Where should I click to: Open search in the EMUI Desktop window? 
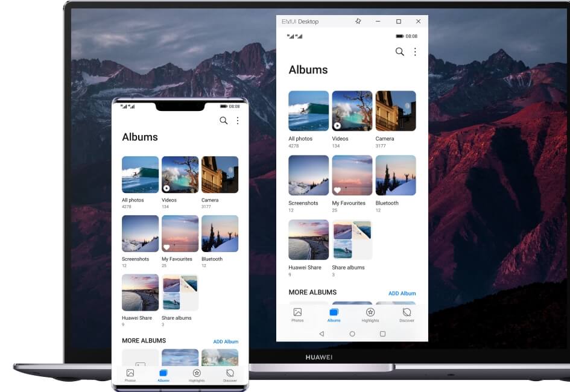(x=399, y=52)
